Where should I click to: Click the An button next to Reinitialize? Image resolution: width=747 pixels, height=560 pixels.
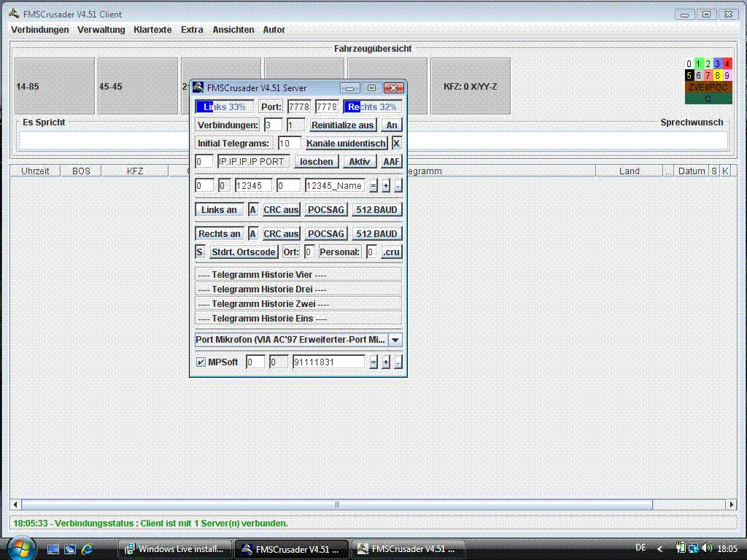click(392, 125)
